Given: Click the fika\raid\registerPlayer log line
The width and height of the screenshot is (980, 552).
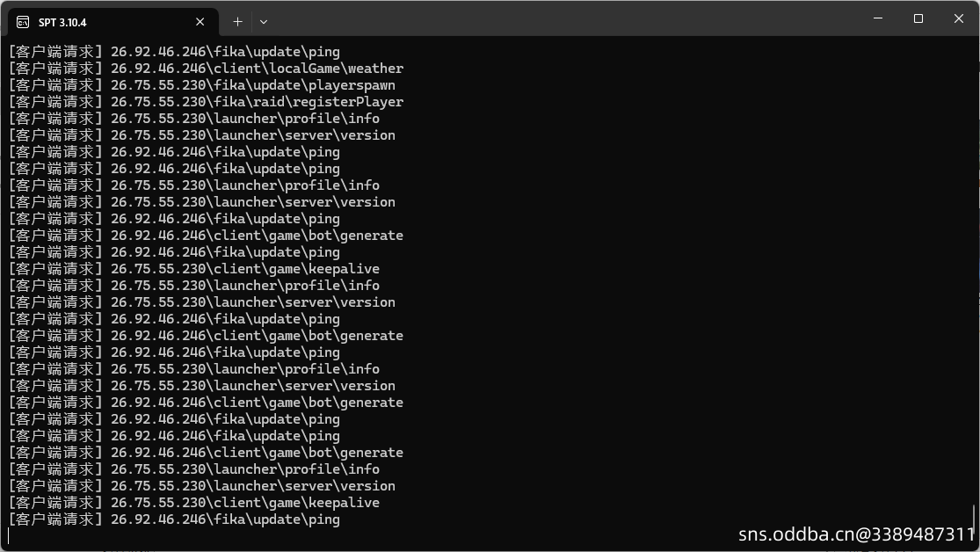Looking at the screenshot, I should (x=206, y=102).
